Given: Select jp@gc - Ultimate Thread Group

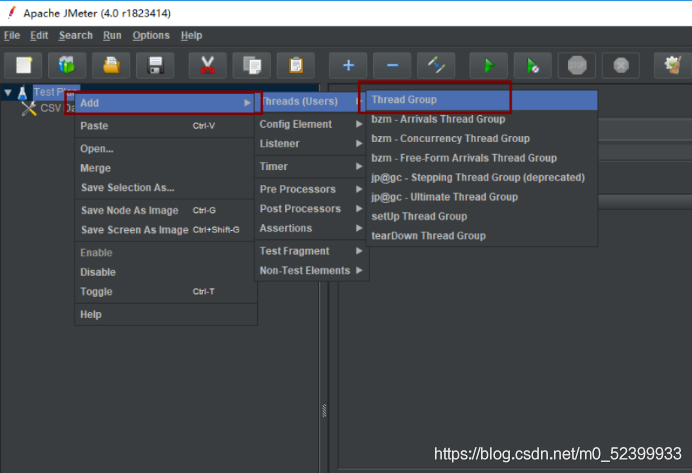Looking at the screenshot, I should (x=482, y=197).
